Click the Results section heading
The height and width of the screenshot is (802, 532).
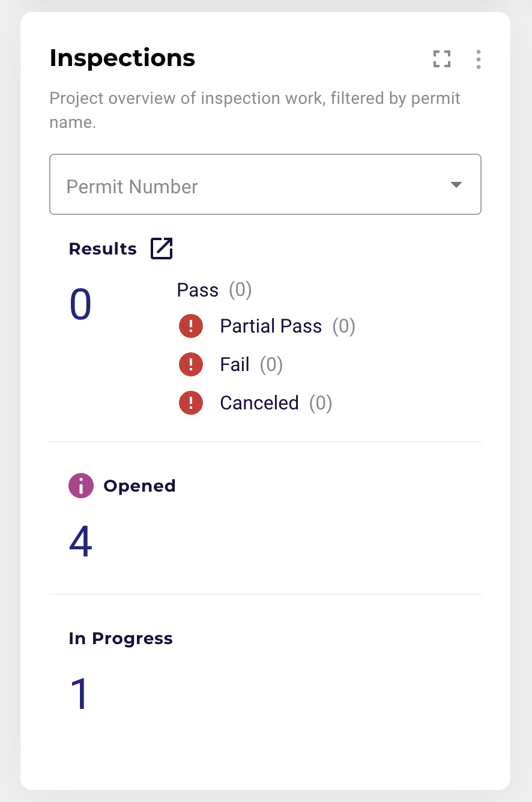[x=103, y=249]
